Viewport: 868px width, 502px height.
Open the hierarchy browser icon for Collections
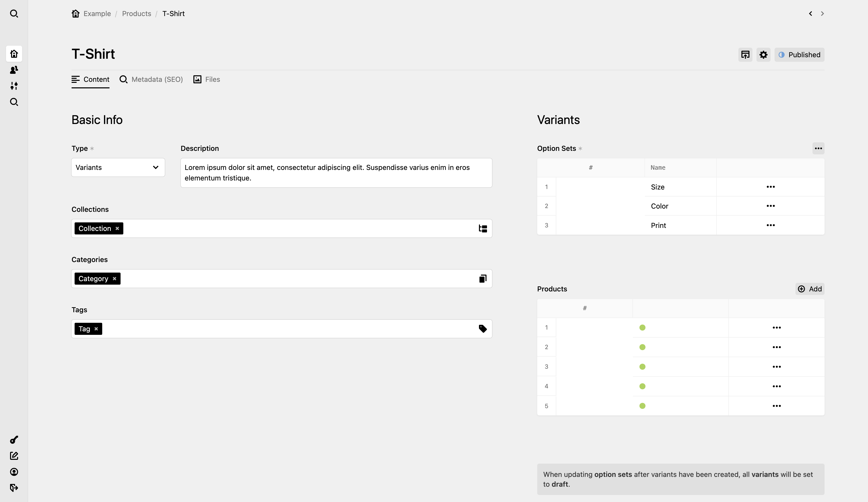482,228
